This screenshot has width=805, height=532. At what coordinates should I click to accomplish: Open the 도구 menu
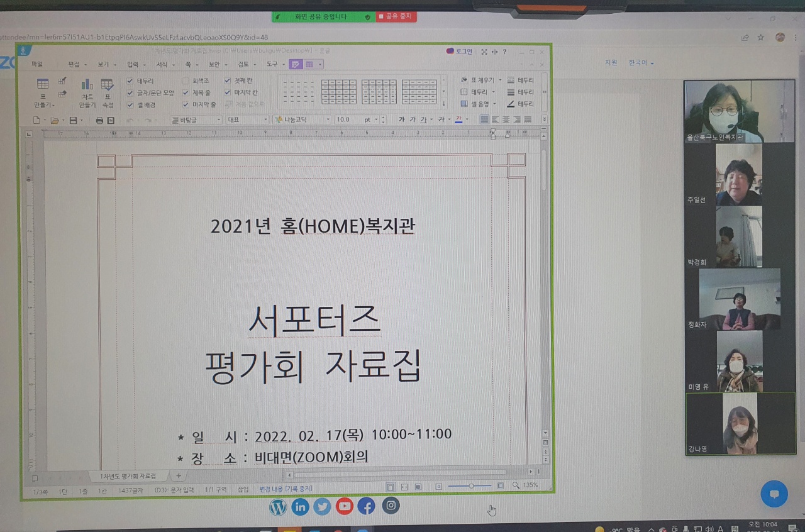[272, 64]
